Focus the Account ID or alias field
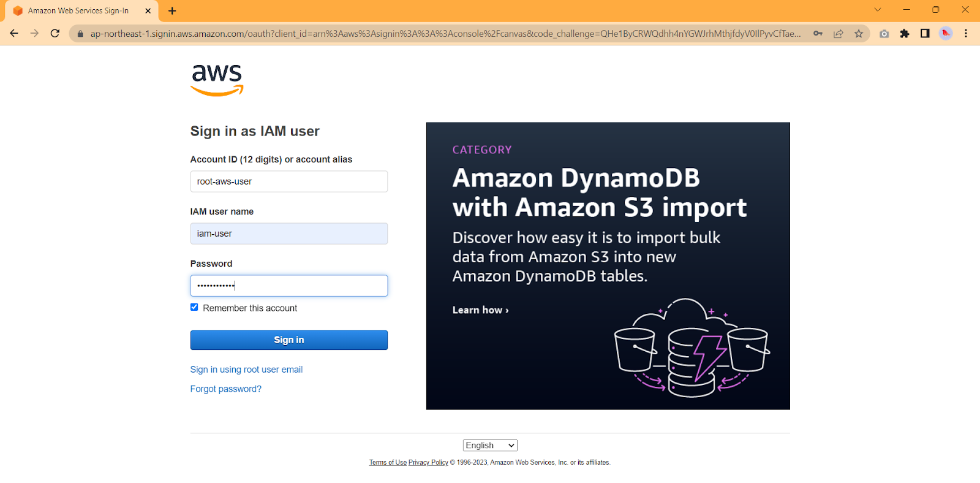The height and width of the screenshot is (483, 980). 289,181
